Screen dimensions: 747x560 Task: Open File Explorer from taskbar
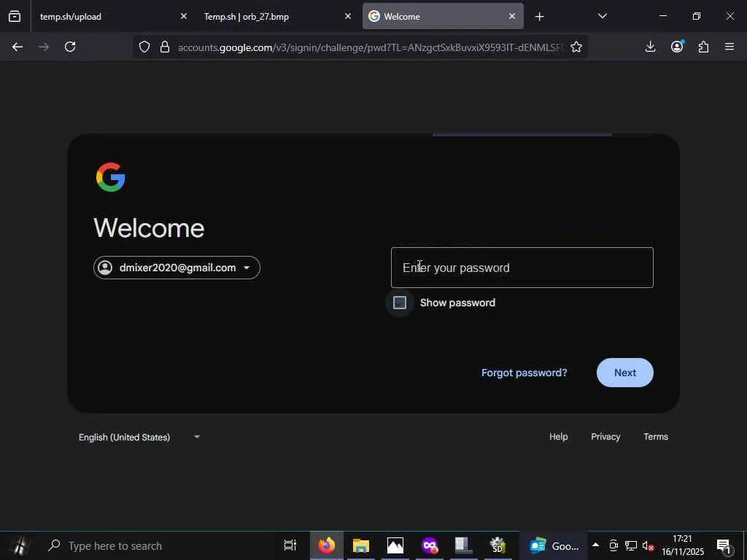(x=361, y=545)
